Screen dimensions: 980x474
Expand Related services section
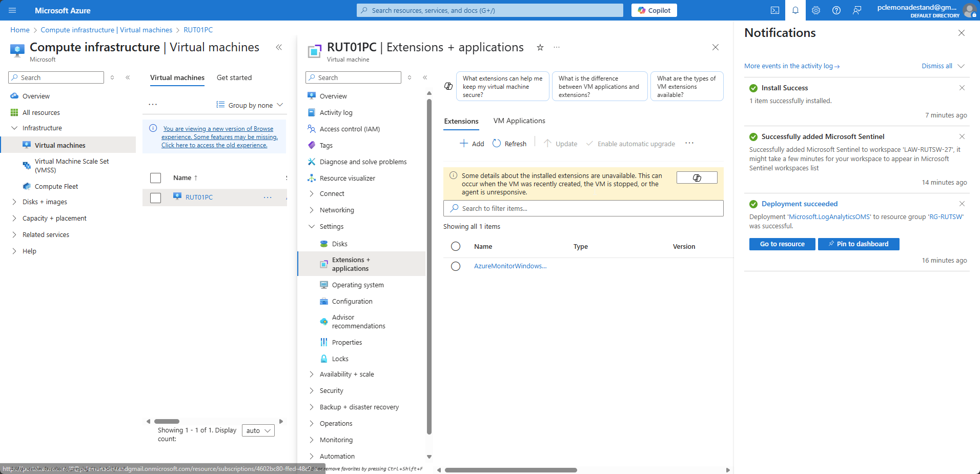[14, 234]
